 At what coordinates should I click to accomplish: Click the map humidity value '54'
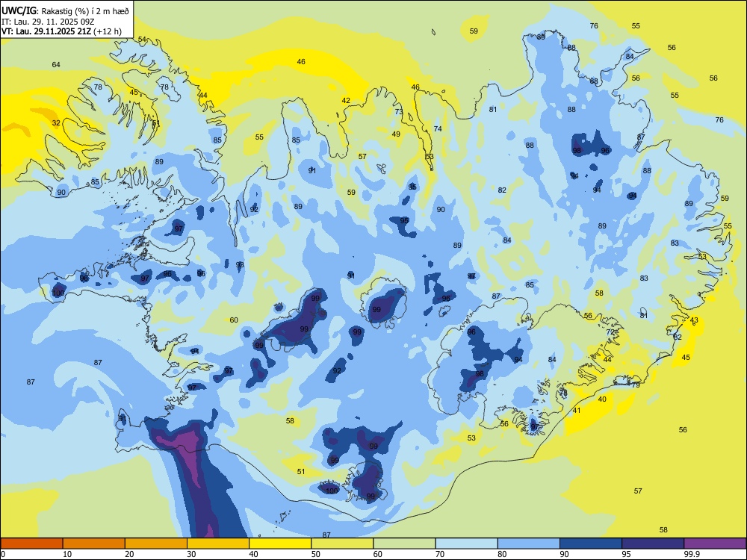tap(143, 39)
